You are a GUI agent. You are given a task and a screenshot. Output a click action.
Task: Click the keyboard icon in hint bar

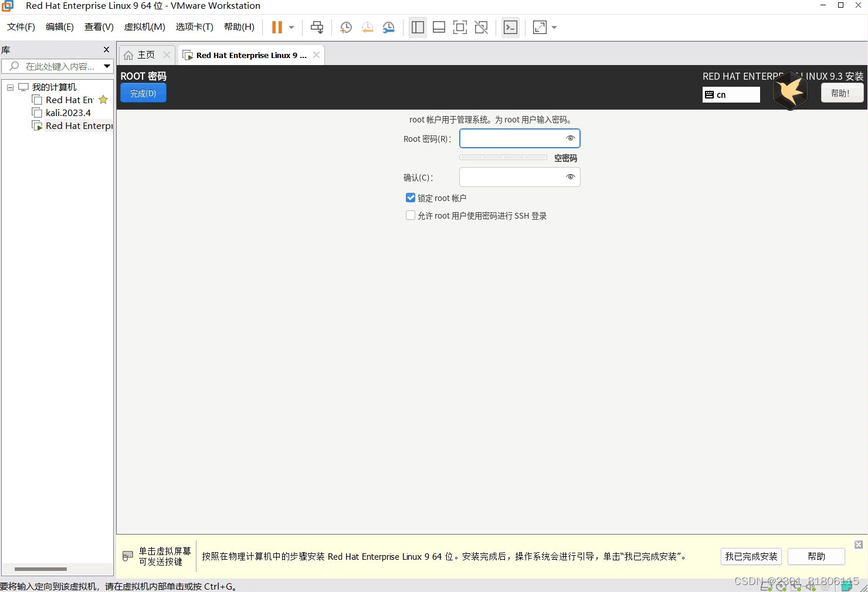(x=127, y=556)
